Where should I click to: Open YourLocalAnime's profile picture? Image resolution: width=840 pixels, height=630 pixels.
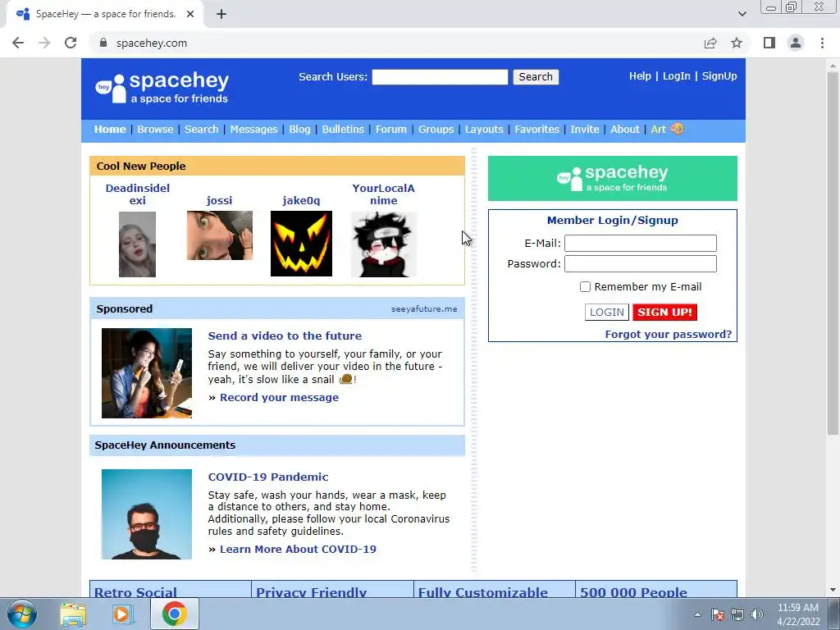[384, 244]
